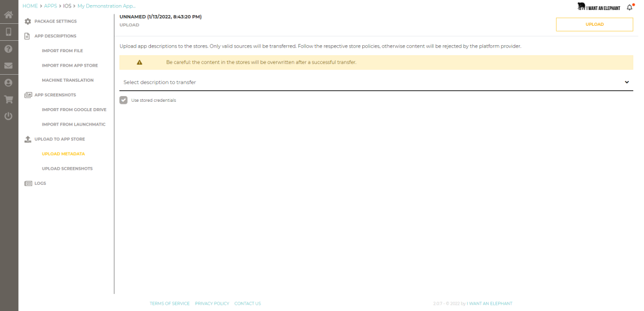The image size is (644, 311).
Task: Open Machine Translation item
Action: (68, 80)
